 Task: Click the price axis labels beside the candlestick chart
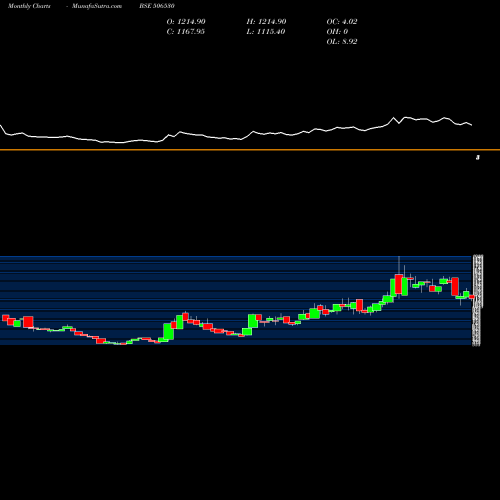pyautogui.click(x=478, y=301)
